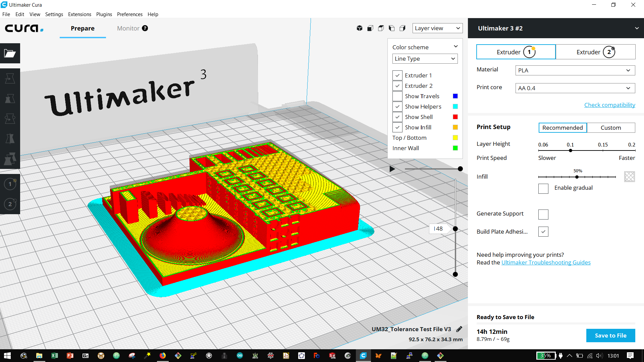Open the Per Model Settings tool
The image size is (644, 362).
point(10,159)
